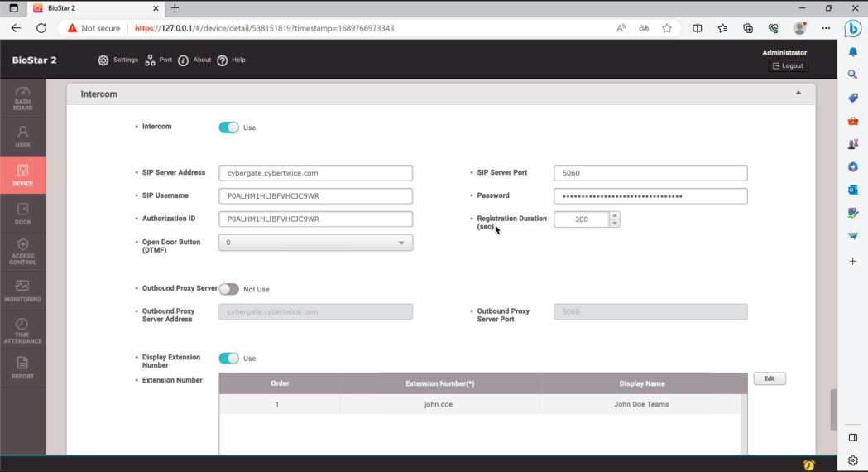Focus the SIP Server Address field

click(x=315, y=173)
